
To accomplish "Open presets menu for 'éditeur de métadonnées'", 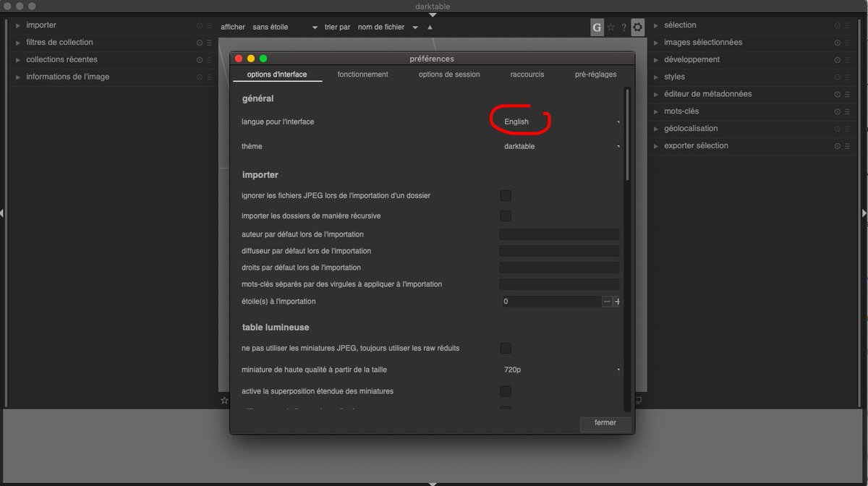I will pyautogui.click(x=847, y=94).
